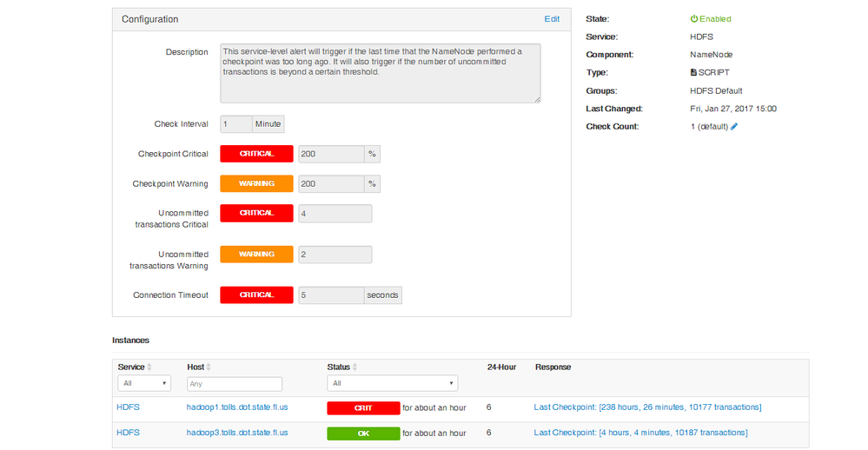
Task: Click the NameNode component value
Action: [x=712, y=54]
